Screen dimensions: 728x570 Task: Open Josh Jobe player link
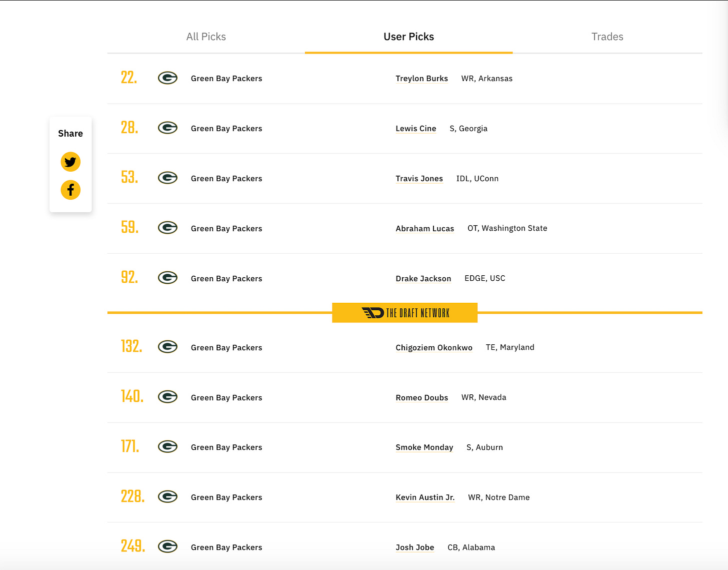pyautogui.click(x=415, y=547)
